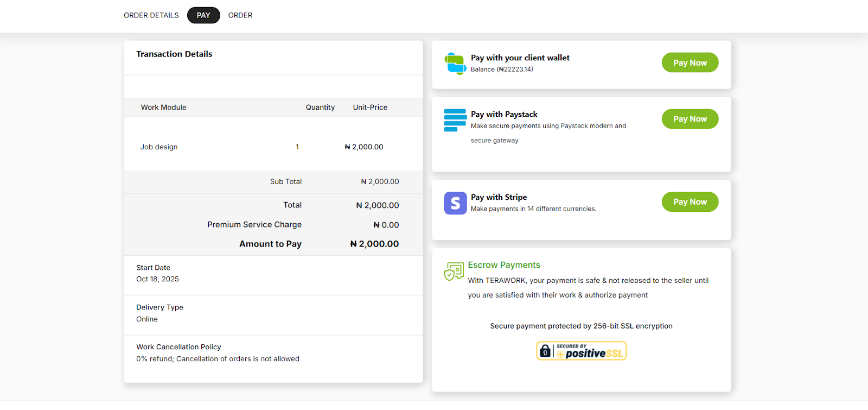This screenshot has width=868, height=410.
Task: Click the Escrow Payments shield icon
Action: pos(454,271)
